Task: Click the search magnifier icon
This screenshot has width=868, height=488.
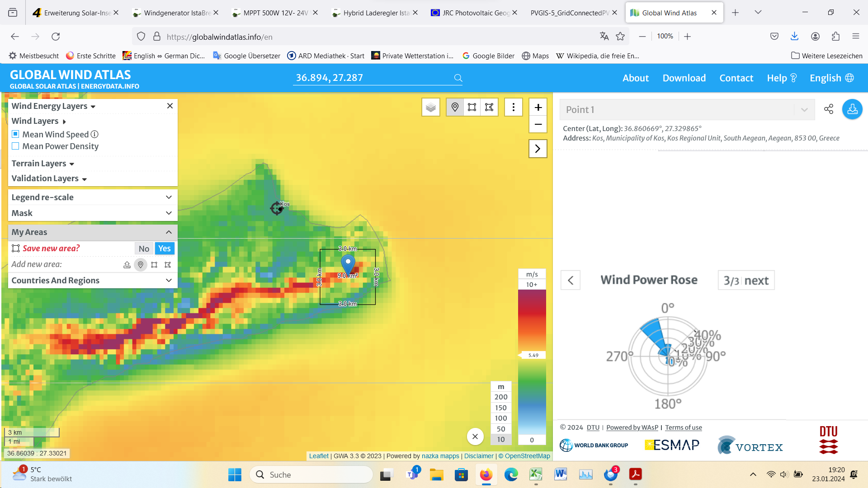Action: (458, 78)
